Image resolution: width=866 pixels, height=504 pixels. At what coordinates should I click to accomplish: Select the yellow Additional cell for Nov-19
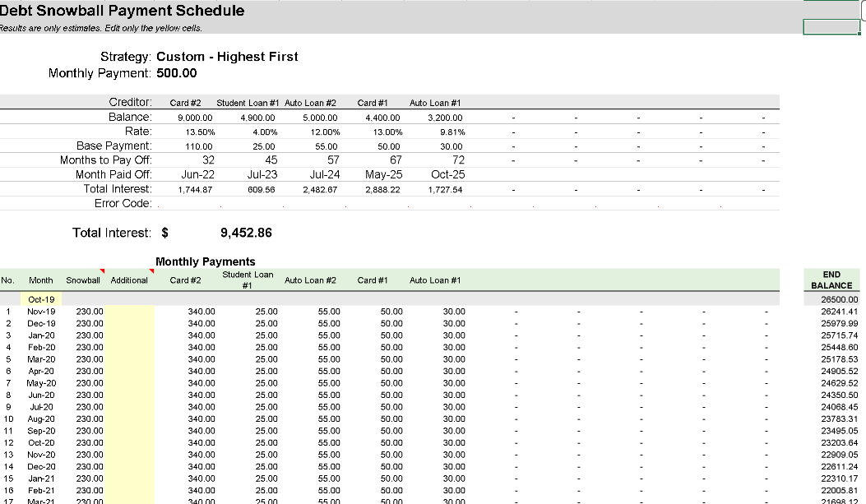tap(130, 312)
